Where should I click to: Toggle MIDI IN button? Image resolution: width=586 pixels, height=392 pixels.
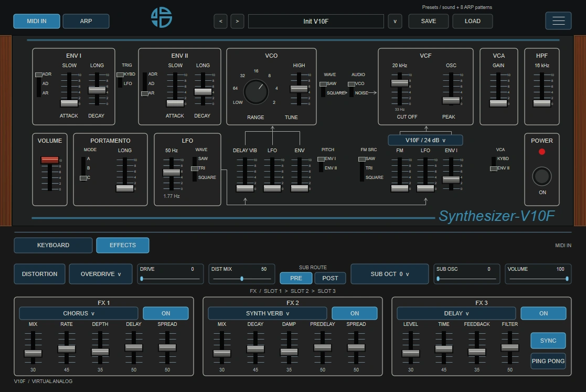coord(37,22)
